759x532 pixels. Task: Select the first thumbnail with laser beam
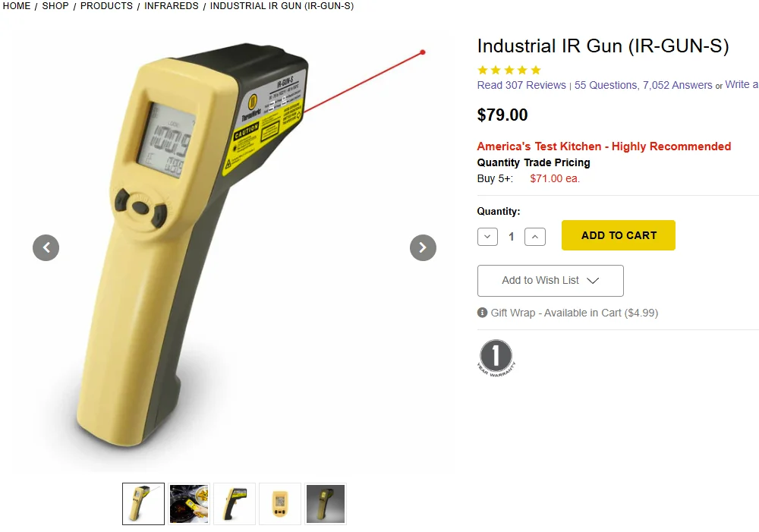click(x=143, y=504)
